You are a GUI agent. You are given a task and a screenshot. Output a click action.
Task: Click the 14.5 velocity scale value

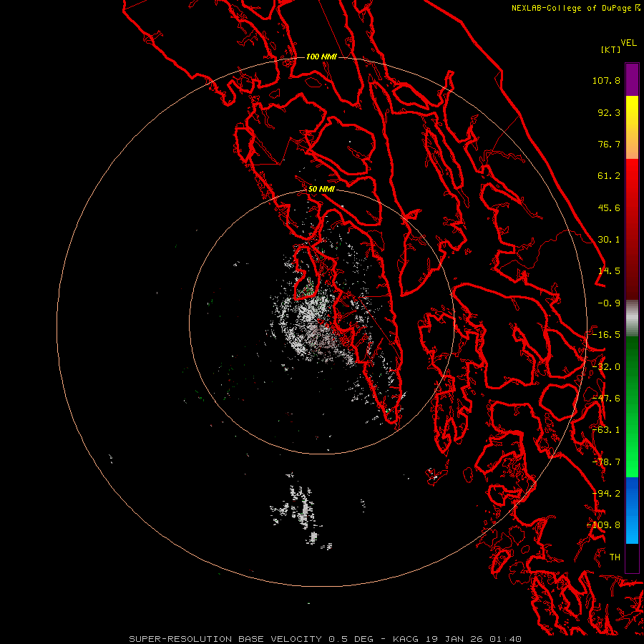pyautogui.click(x=609, y=271)
